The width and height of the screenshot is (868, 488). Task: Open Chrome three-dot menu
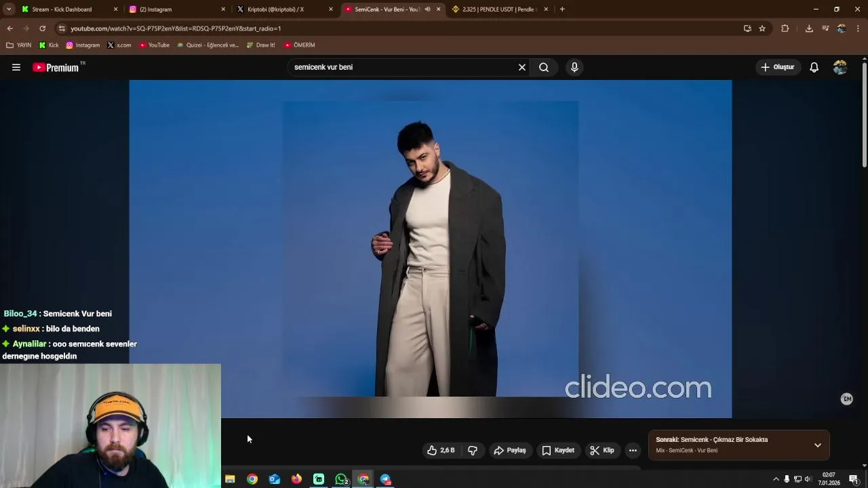(859, 28)
